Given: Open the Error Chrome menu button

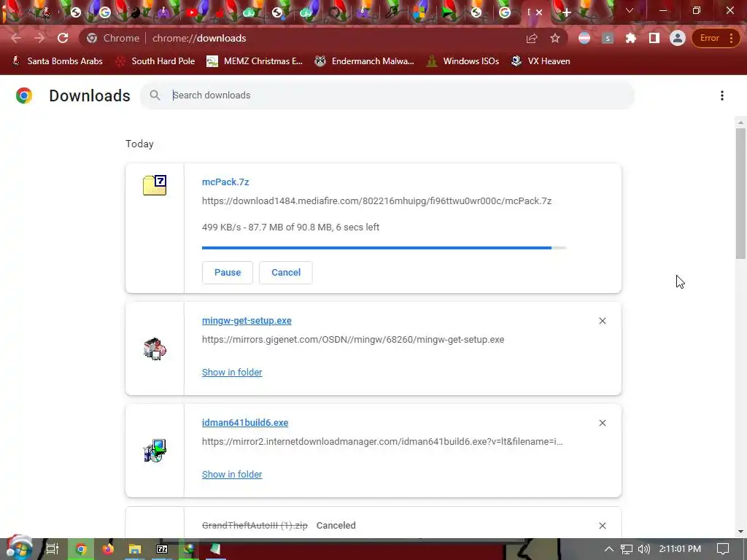Looking at the screenshot, I should [716, 38].
